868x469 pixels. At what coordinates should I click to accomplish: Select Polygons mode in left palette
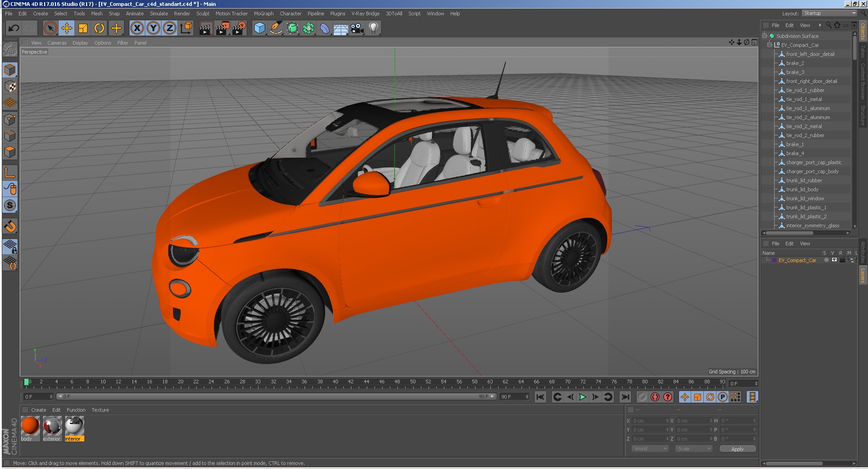point(10,152)
